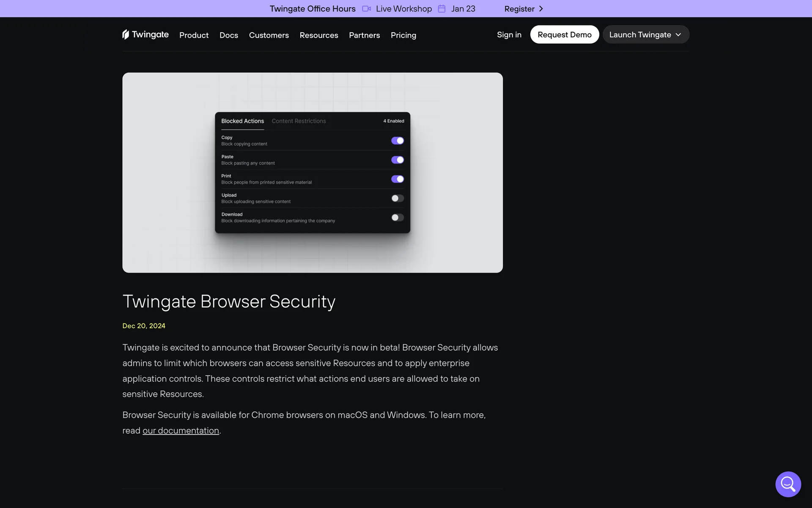
Task: Click the Request Demo button
Action: [564, 34]
